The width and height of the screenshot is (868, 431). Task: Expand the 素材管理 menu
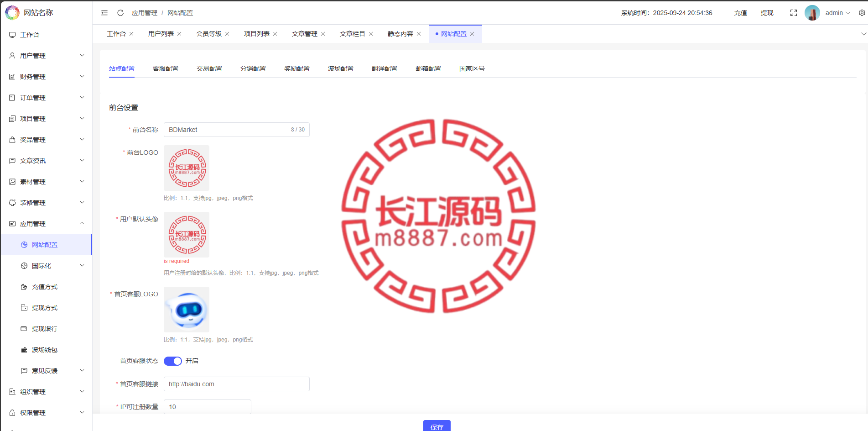(x=46, y=182)
